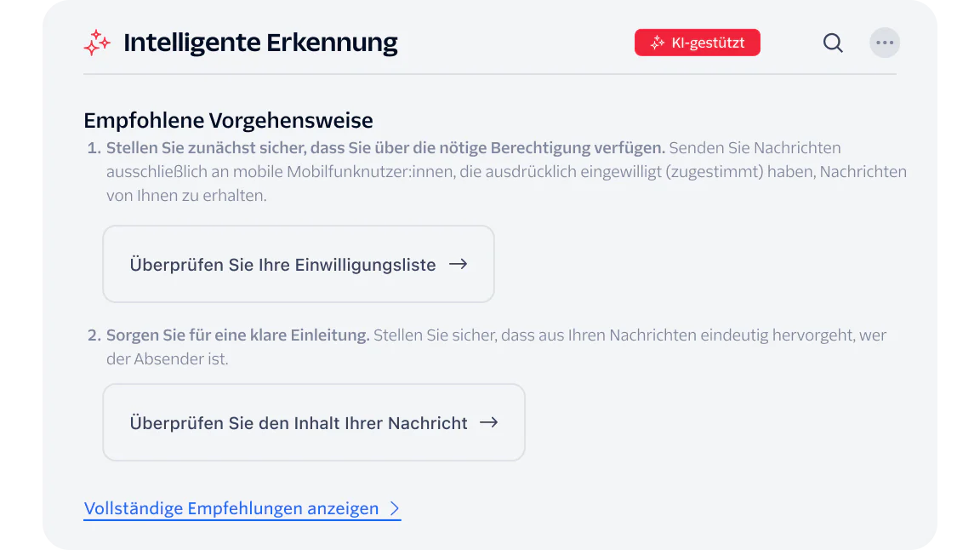Open Überprüfen Sie den Inhalt Ihrer Nachricht
The width and height of the screenshot is (980, 550).
coord(313,422)
